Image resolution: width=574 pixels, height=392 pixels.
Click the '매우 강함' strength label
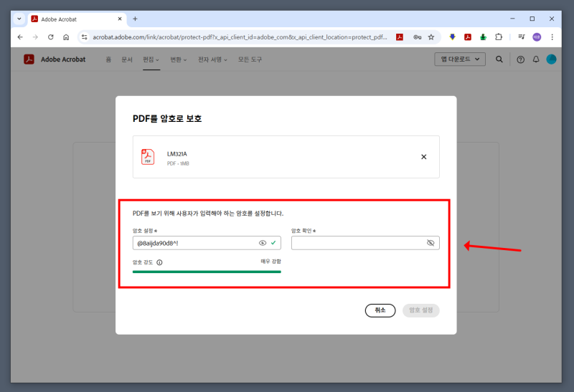[271, 262]
